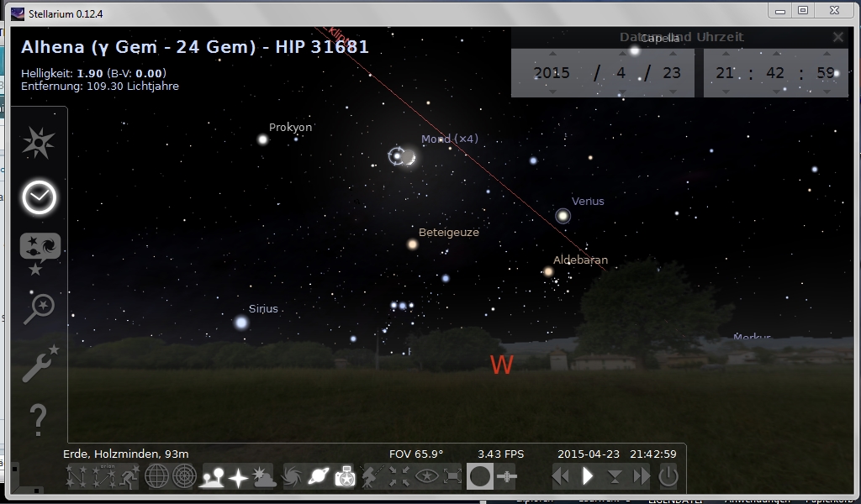Toggle the equatorial grid

[157, 477]
